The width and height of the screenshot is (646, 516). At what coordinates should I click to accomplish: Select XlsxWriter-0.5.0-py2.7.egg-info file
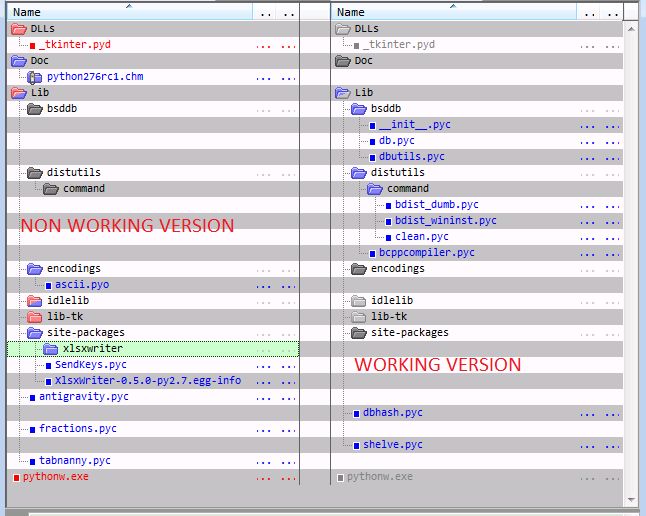click(x=148, y=380)
